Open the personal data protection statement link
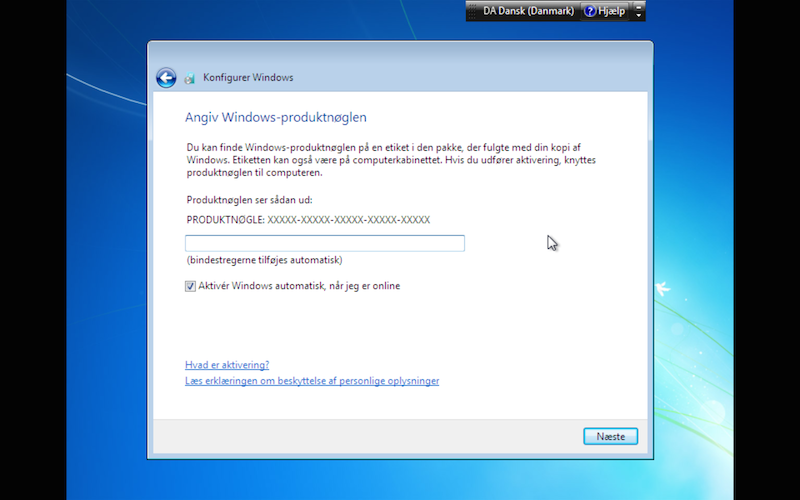The width and height of the screenshot is (800, 500). click(312, 381)
